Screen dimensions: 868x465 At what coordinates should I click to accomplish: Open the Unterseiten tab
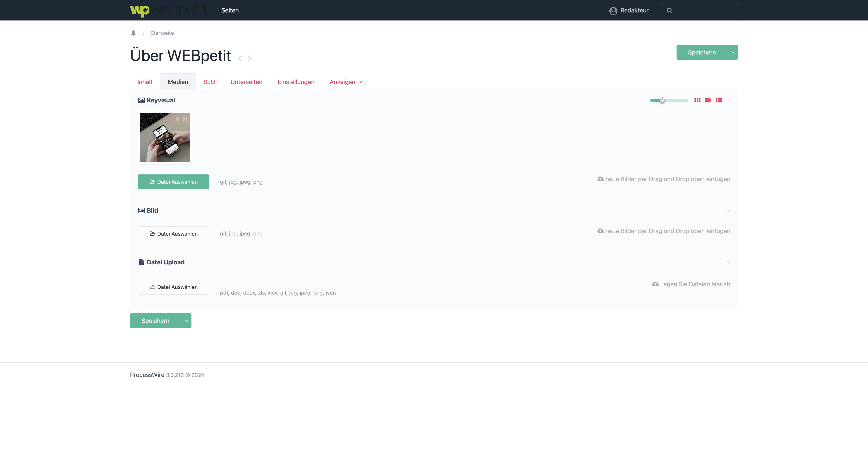tap(246, 82)
